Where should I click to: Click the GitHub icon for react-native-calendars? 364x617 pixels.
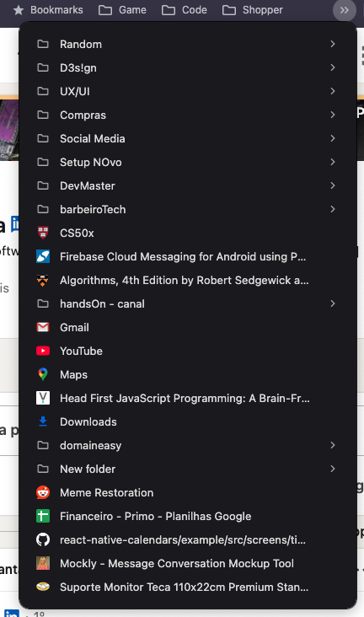click(x=43, y=539)
